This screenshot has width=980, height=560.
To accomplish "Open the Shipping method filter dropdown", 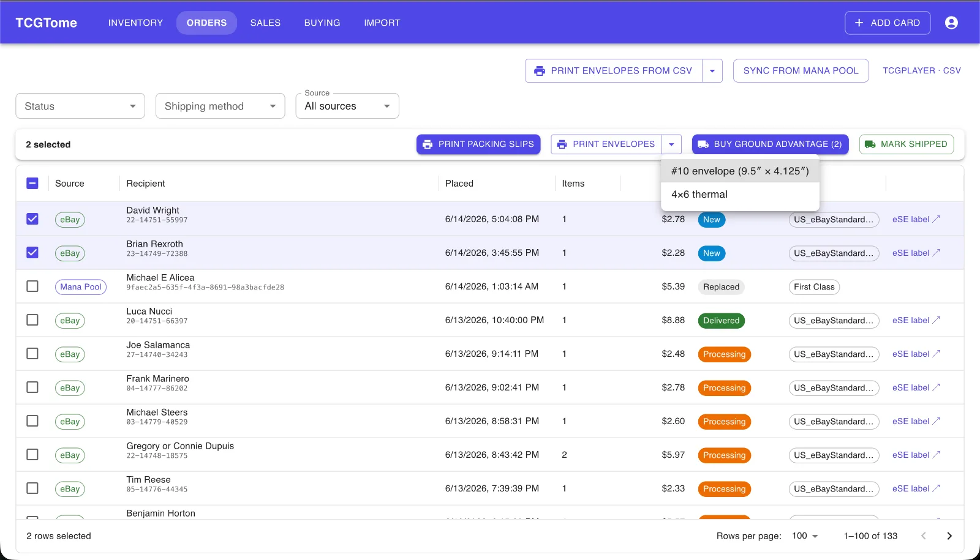I will 221,106.
